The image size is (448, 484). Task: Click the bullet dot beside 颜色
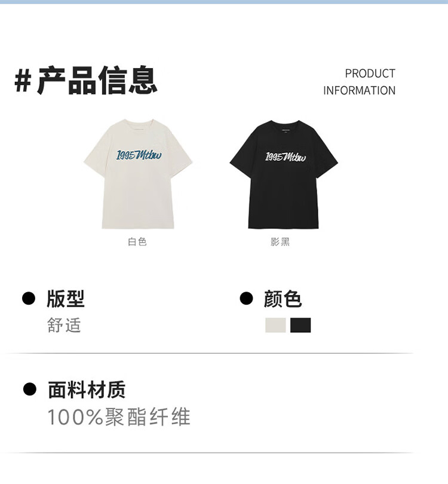click(246, 298)
